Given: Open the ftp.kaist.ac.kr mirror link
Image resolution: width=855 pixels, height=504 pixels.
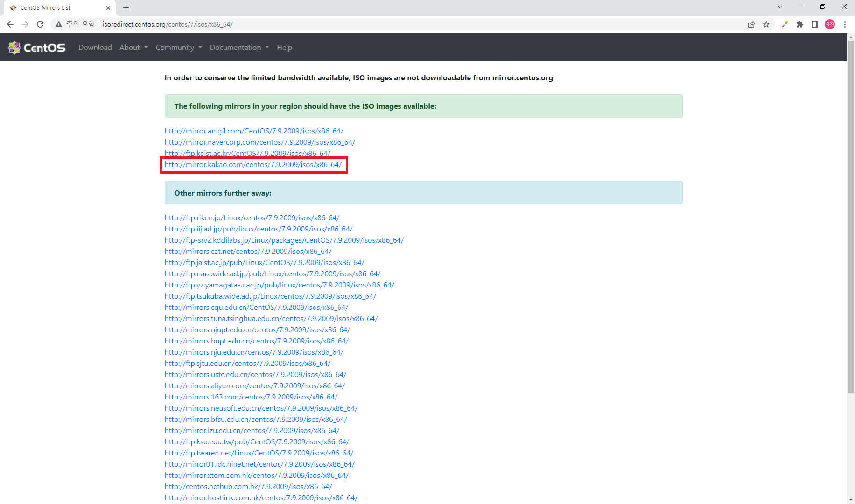Looking at the screenshot, I should (247, 154).
